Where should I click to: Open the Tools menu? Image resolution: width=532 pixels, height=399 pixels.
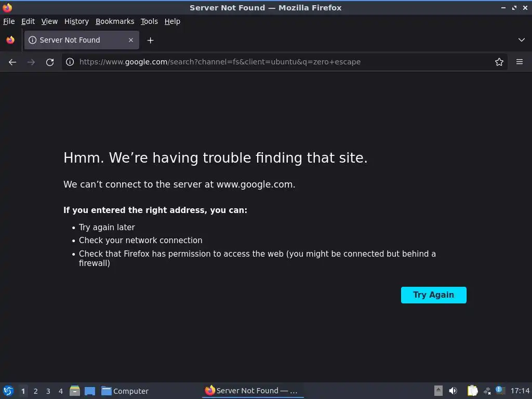coord(149,21)
